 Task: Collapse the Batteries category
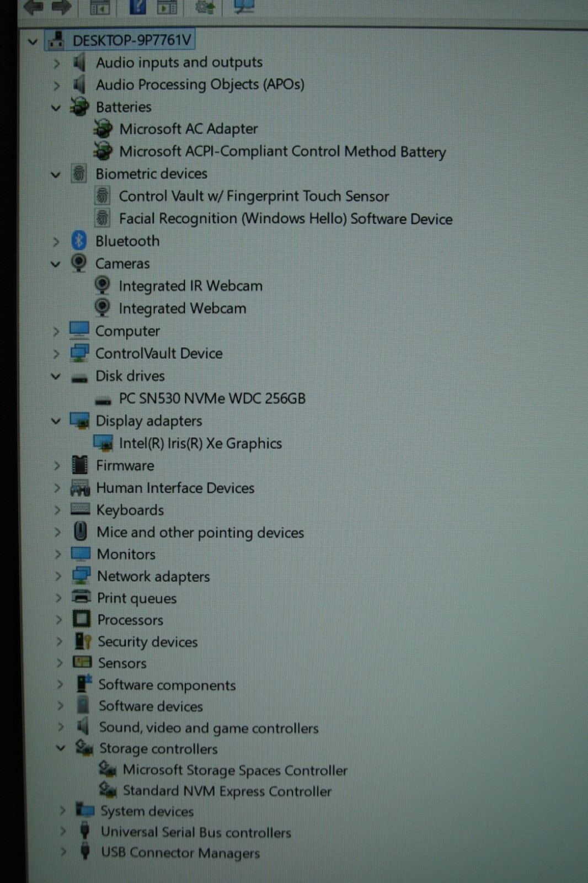56,108
